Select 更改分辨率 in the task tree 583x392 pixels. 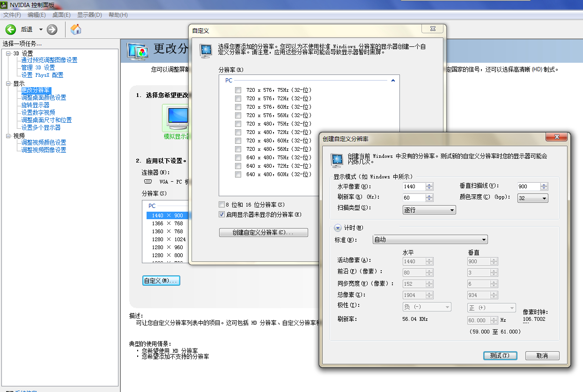tap(36, 90)
